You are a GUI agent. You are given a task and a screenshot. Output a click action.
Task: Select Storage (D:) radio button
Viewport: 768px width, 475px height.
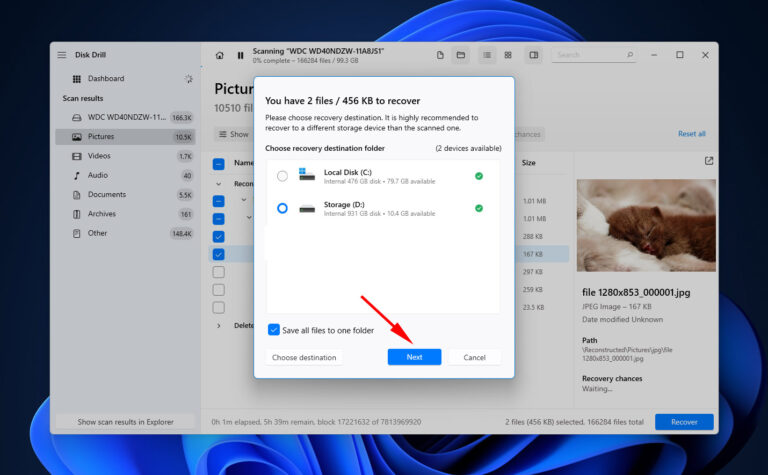(x=282, y=208)
